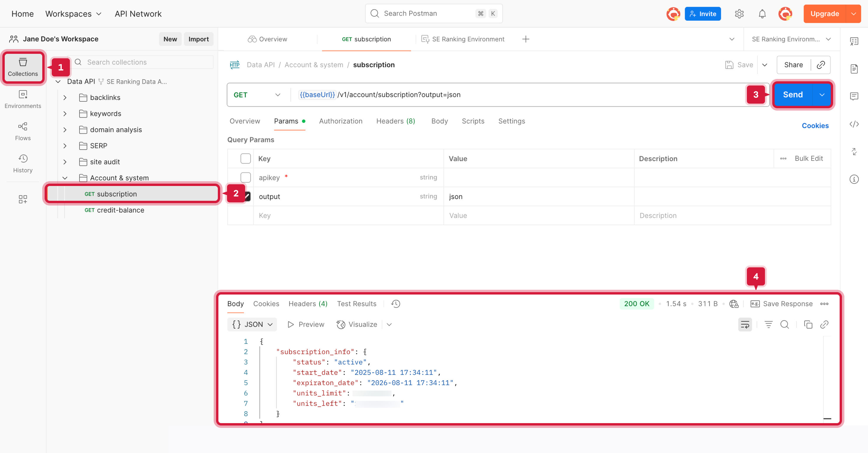868x453 pixels.
Task: Open the response Headers tab
Action: tap(307, 304)
